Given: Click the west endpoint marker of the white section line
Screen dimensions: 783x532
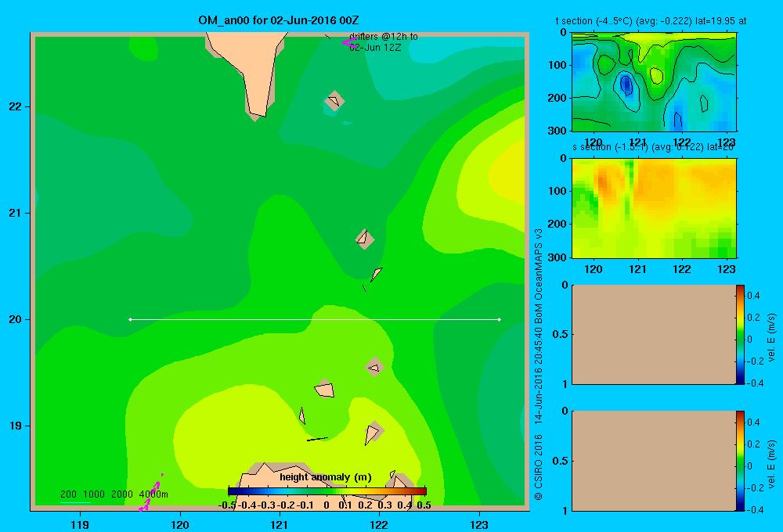Looking at the screenshot, I should tap(130, 319).
